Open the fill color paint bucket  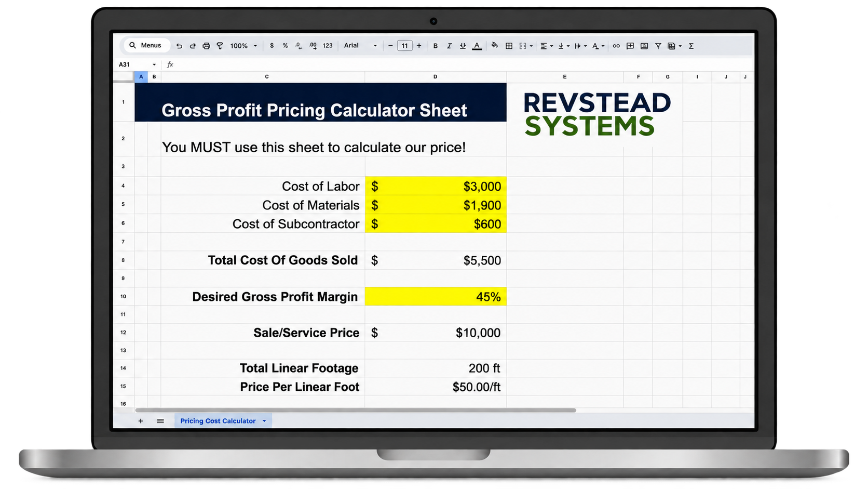click(495, 46)
